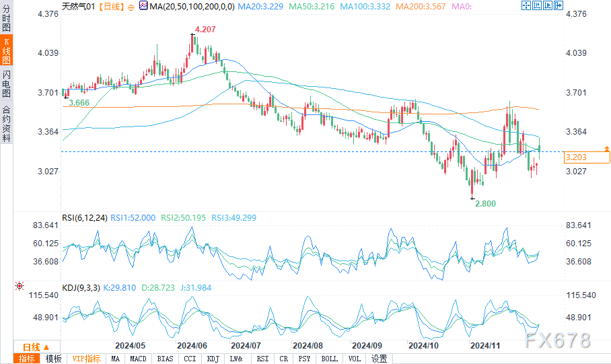Click the MA indicator chart icon

(x=143, y=6)
